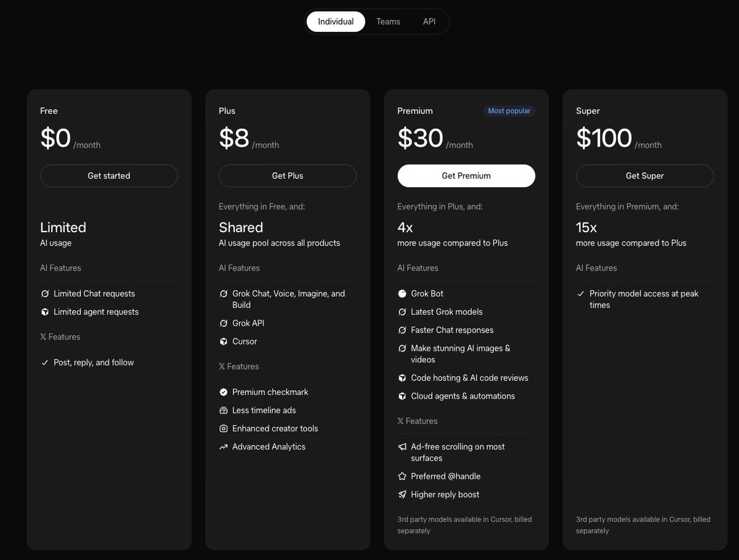Click cube icon beside Cursor
The height and width of the screenshot is (560, 739).
click(x=224, y=341)
